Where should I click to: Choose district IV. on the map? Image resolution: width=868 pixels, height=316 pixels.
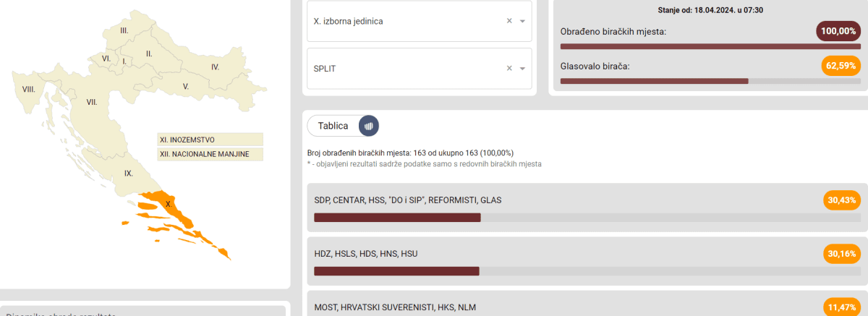pos(215,67)
